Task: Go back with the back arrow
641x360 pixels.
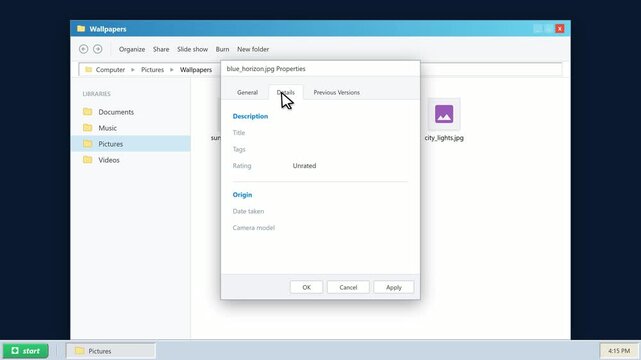Action: [83, 49]
